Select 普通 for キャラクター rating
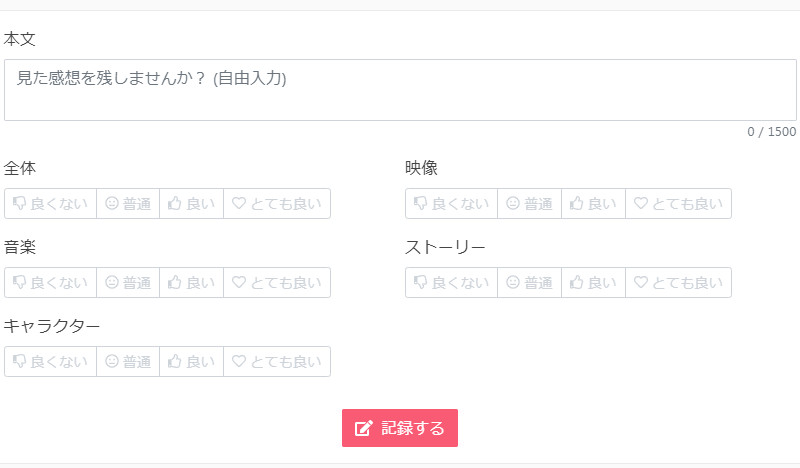The image size is (800, 468). (128, 362)
